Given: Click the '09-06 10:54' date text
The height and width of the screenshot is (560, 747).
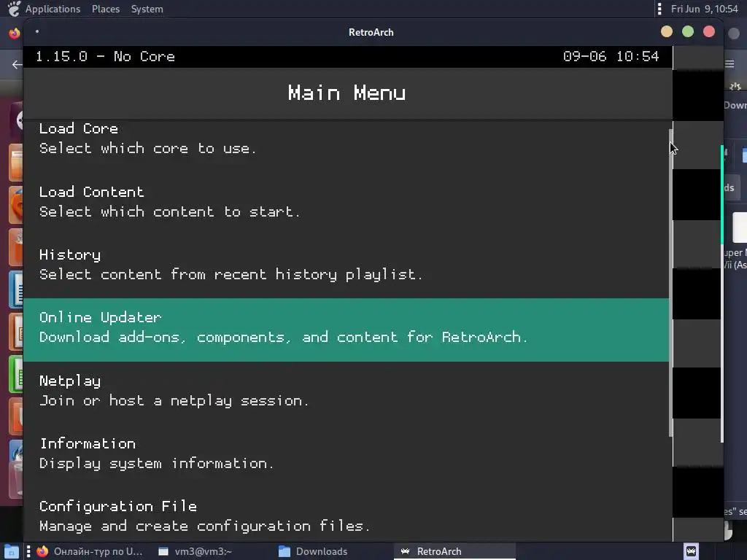Looking at the screenshot, I should pos(611,57).
